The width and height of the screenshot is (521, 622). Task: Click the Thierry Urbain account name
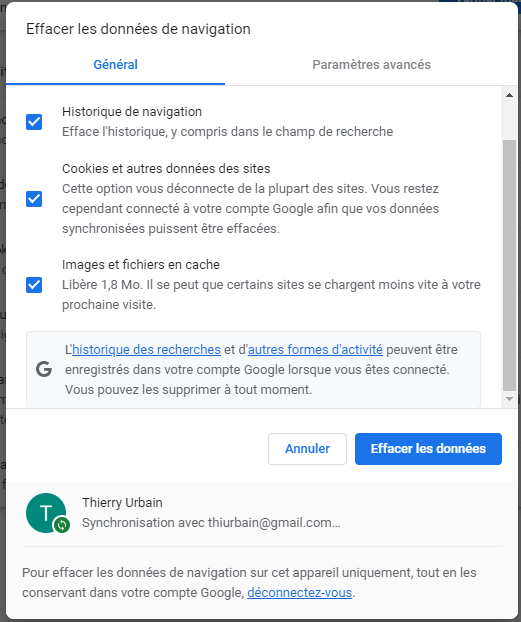point(122,503)
